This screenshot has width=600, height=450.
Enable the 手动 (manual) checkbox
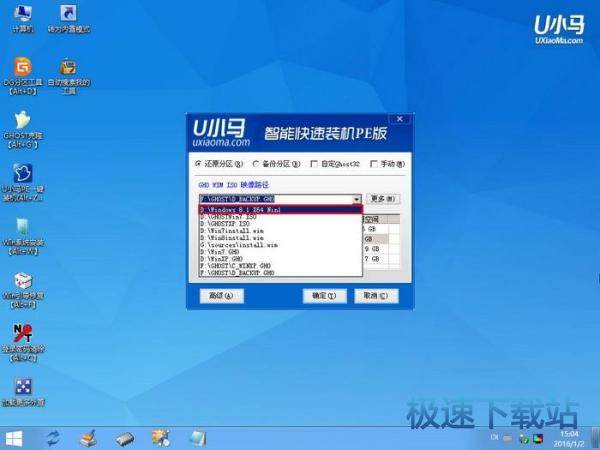click(387, 164)
